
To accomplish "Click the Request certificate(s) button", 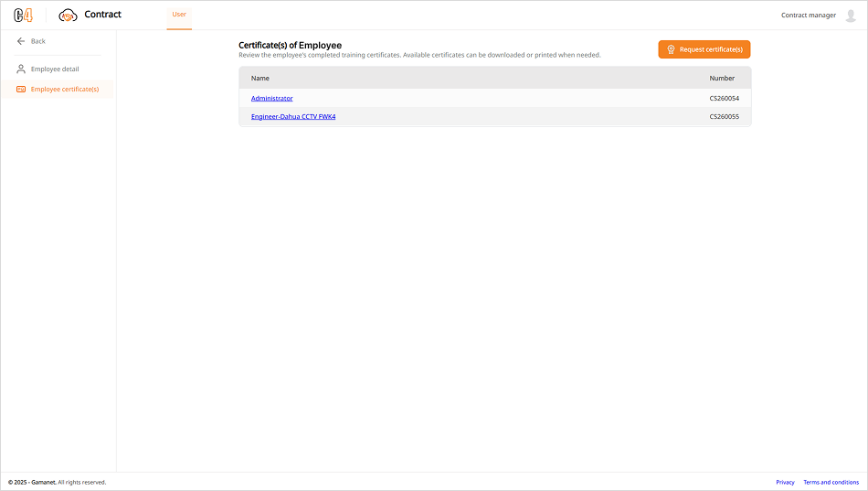I will pos(704,49).
